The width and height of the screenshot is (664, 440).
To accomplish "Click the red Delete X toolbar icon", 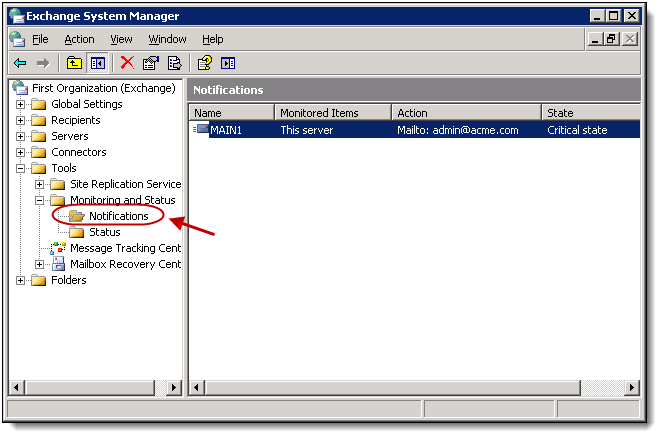I will click(x=127, y=63).
